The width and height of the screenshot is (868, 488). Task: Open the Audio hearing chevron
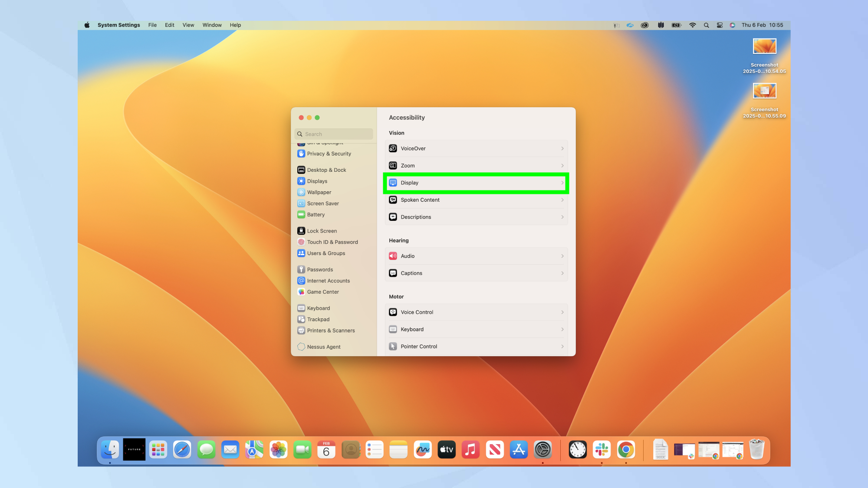pos(562,256)
